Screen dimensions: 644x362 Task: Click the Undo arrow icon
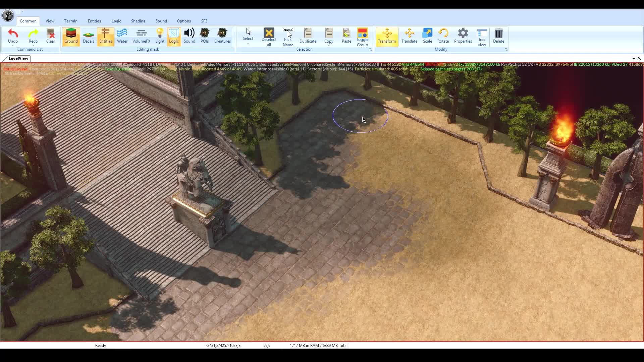pos(13,33)
